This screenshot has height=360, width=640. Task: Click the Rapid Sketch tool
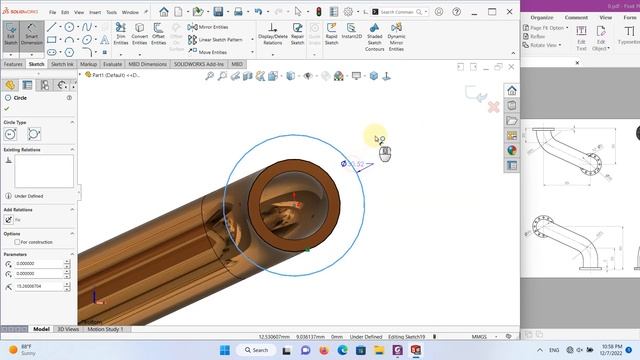coord(331,34)
